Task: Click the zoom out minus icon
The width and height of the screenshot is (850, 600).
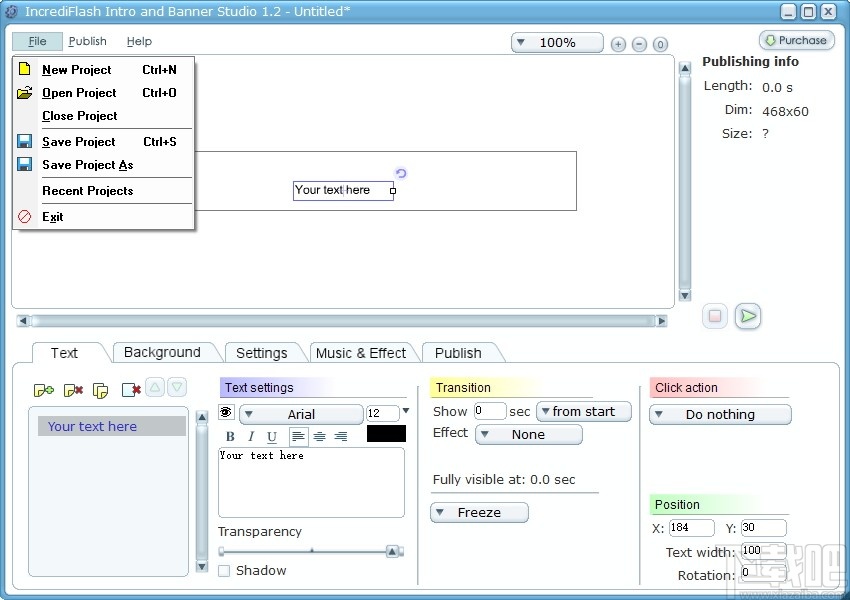Action: (639, 44)
